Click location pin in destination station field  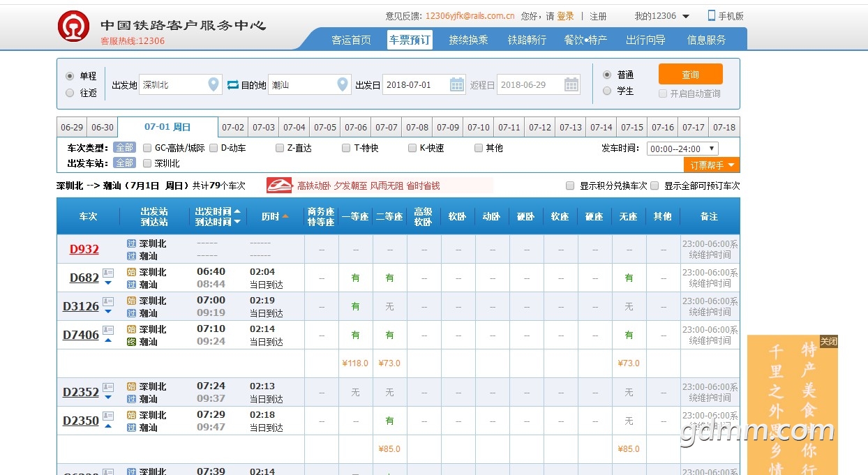tap(342, 84)
